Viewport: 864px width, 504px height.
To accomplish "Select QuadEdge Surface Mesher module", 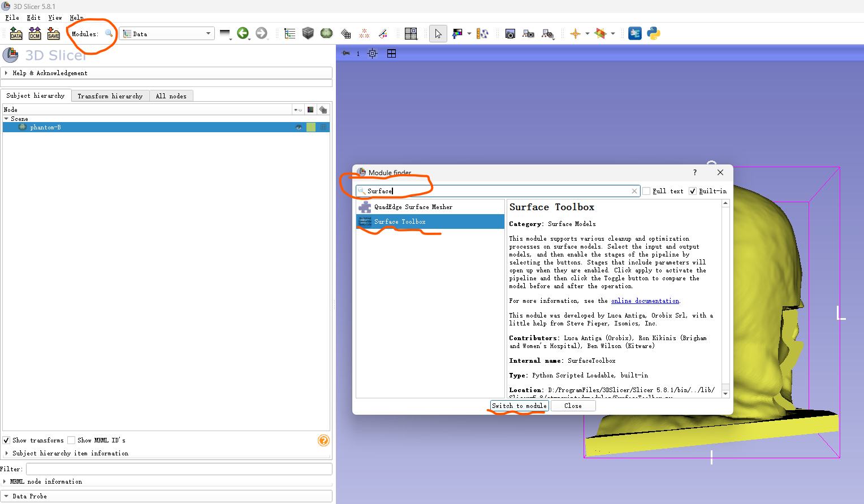I will tap(430, 207).
